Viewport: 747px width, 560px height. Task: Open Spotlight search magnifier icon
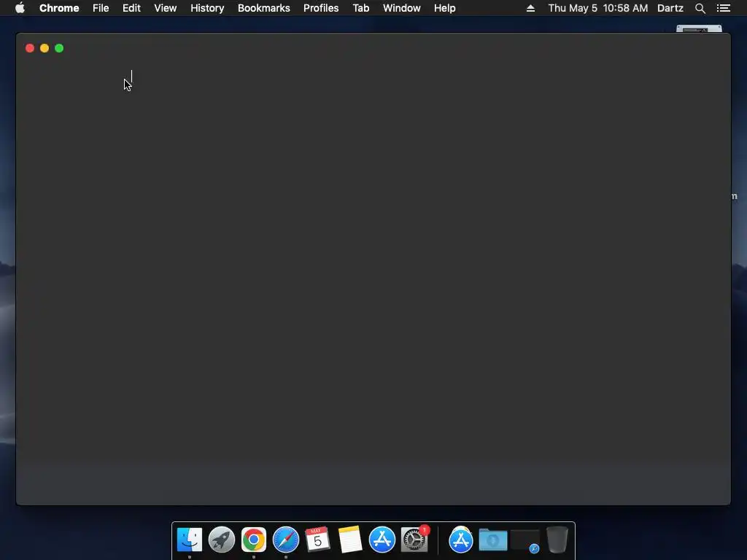coord(700,8)
